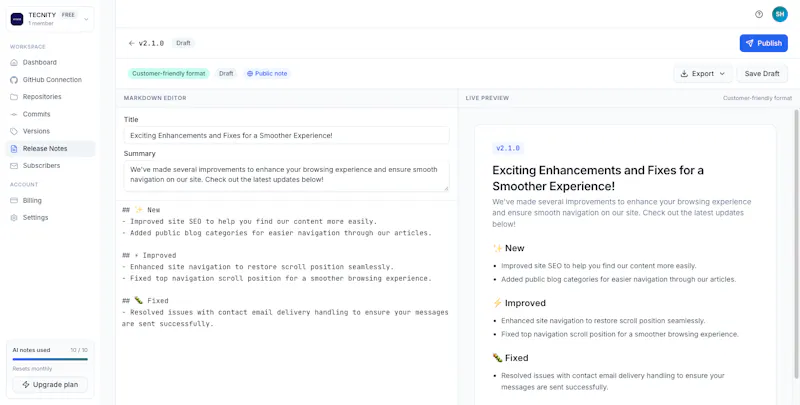
Task: Click the Repositories folder icon
Action: 14,97
